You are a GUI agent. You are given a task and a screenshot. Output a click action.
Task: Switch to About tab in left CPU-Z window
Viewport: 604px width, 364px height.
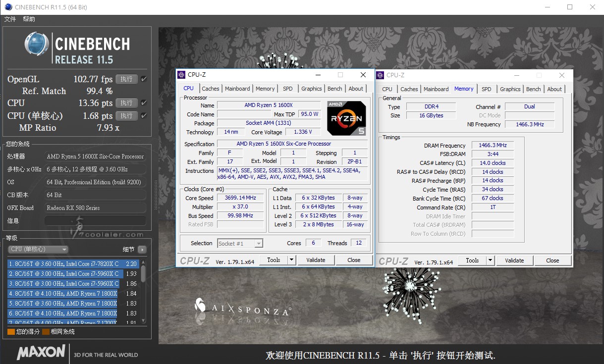click(x=356, y=89)
